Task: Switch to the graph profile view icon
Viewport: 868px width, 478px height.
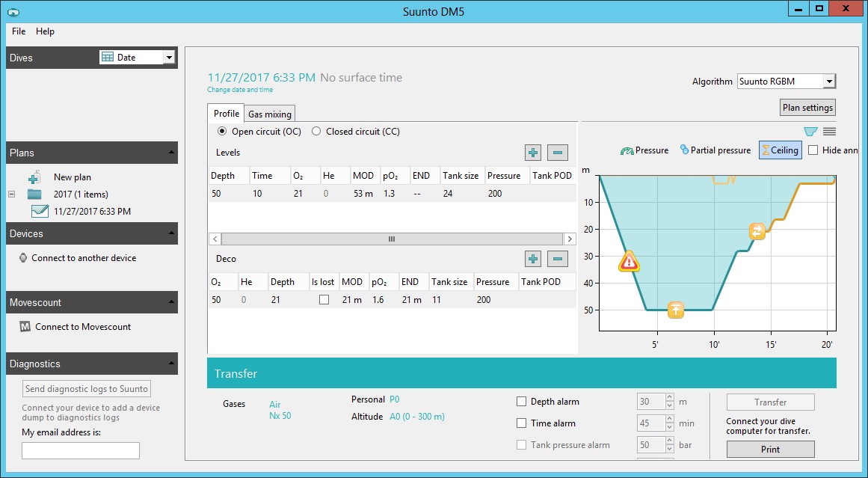Action: click(810, 131)
